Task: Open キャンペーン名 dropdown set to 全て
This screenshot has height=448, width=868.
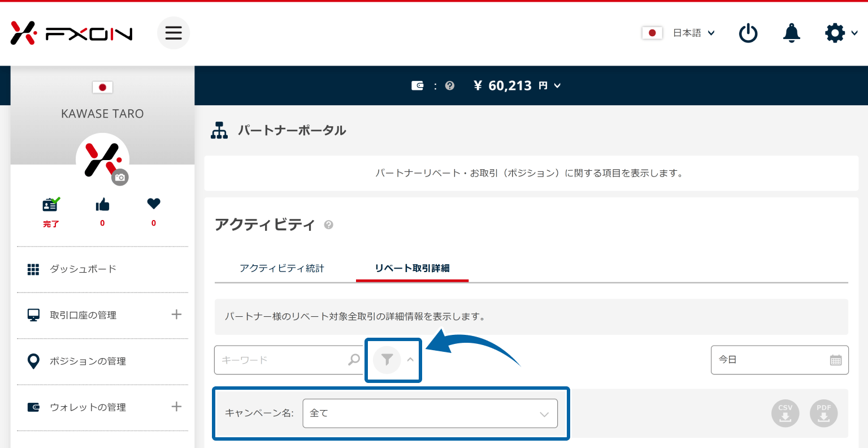Action: [430, 413]
